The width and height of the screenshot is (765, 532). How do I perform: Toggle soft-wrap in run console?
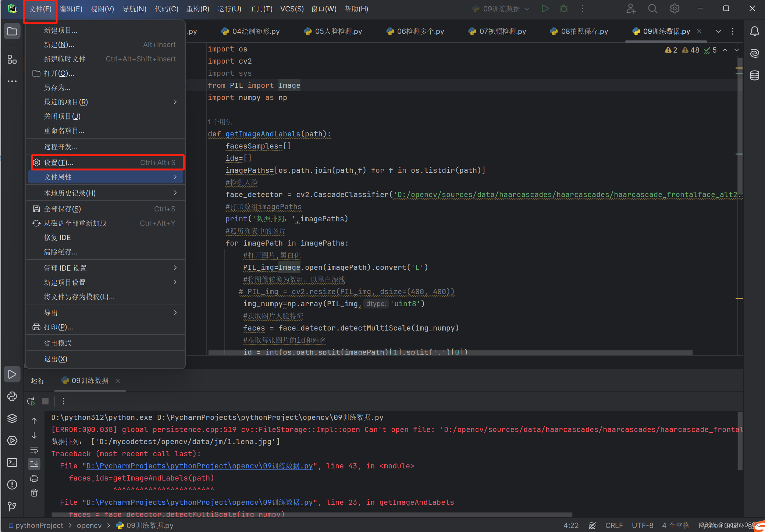(34, 450)
